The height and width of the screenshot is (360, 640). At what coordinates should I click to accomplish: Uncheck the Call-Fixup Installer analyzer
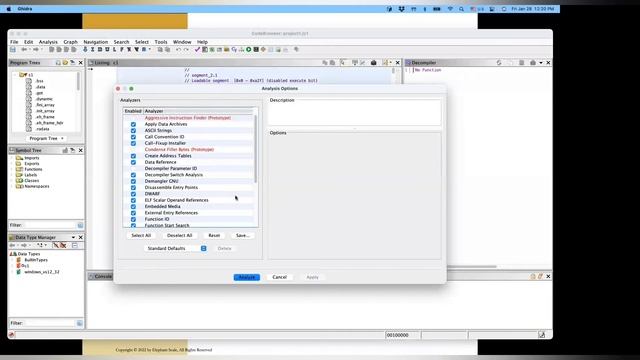(x=133, y=143)
